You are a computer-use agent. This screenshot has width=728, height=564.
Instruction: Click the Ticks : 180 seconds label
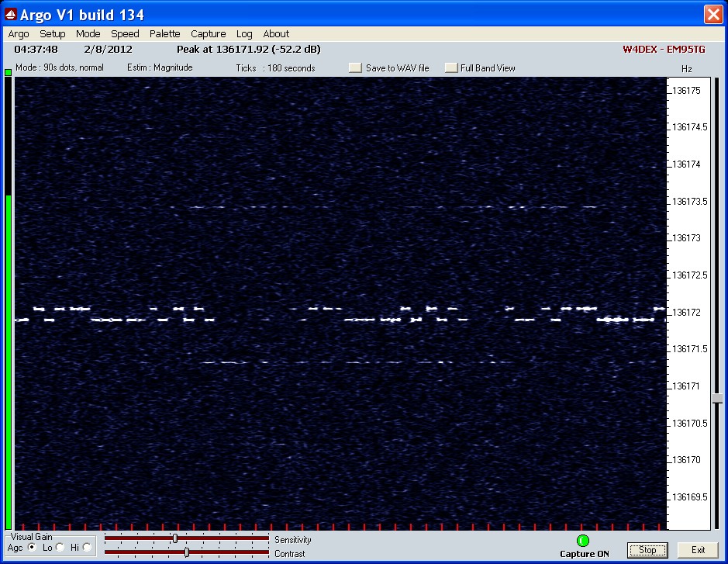(275, 67)
